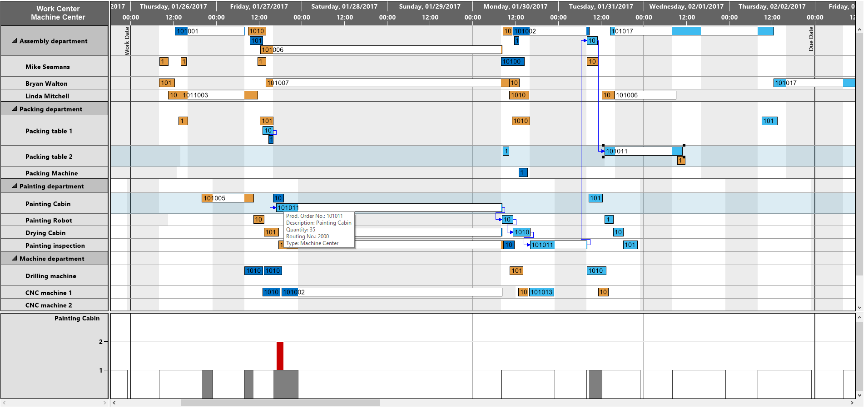Collapse the Painting department group
The height and width of the screenshot is (408, 868).
[14, 186]
